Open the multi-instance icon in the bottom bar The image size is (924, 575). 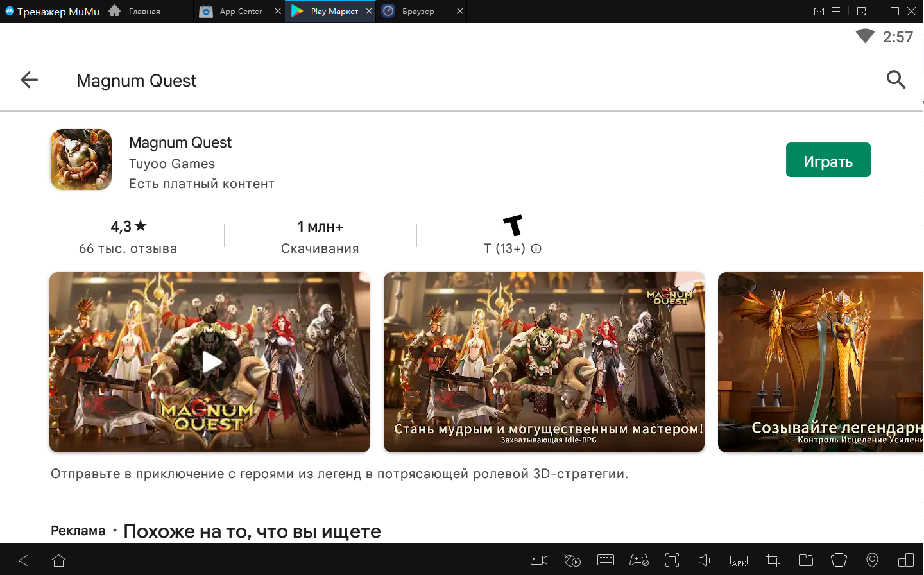pyautogui.click(x=906, y=560)
